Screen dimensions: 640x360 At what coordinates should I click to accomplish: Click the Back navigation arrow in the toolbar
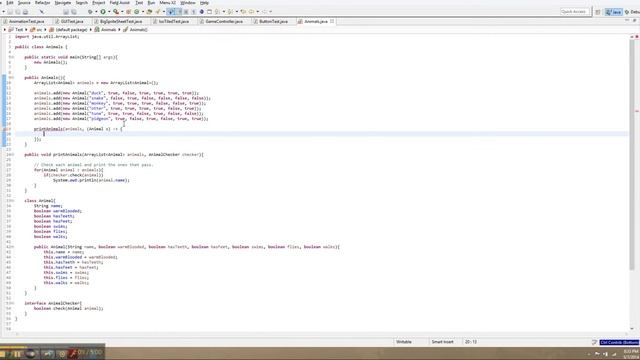(x=251, y=12)
